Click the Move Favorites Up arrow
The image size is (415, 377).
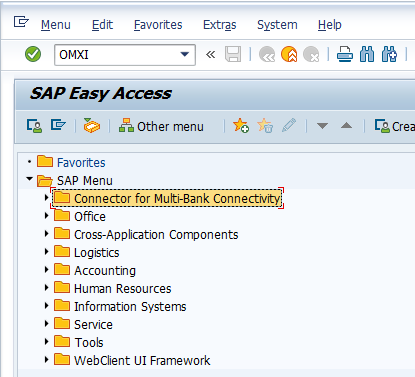(346, 125)
